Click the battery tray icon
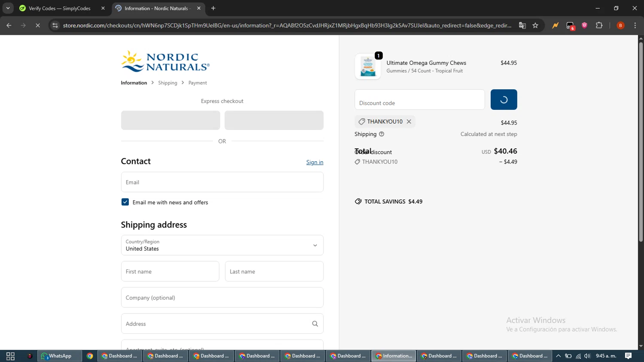The height and width of the screenshot is (362, 644). point(568,356)
